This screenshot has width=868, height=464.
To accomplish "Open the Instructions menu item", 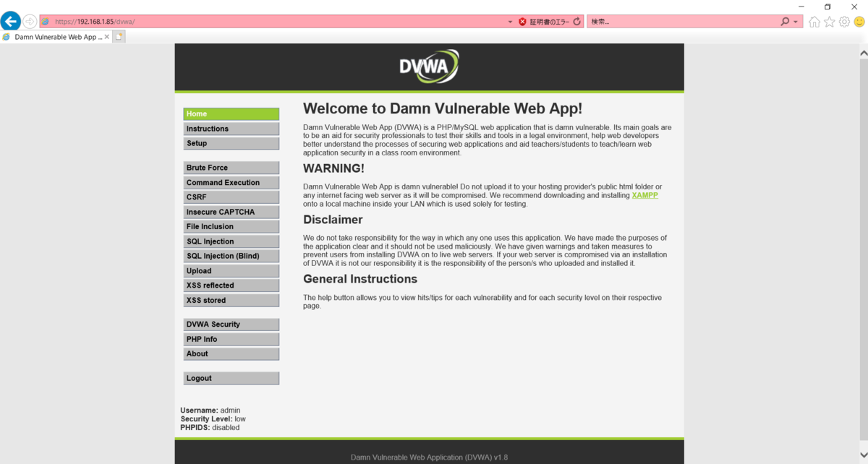I will (x=231, y=129).
